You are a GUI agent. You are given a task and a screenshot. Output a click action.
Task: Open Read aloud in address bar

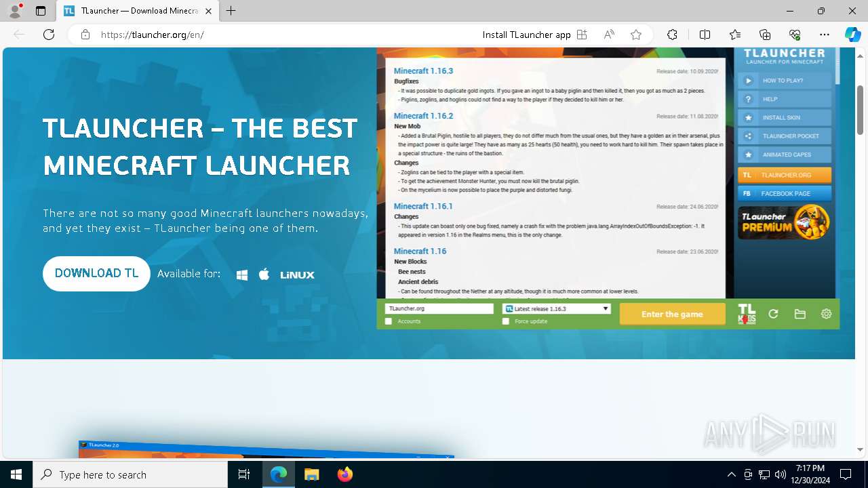[x=609, y=35]
